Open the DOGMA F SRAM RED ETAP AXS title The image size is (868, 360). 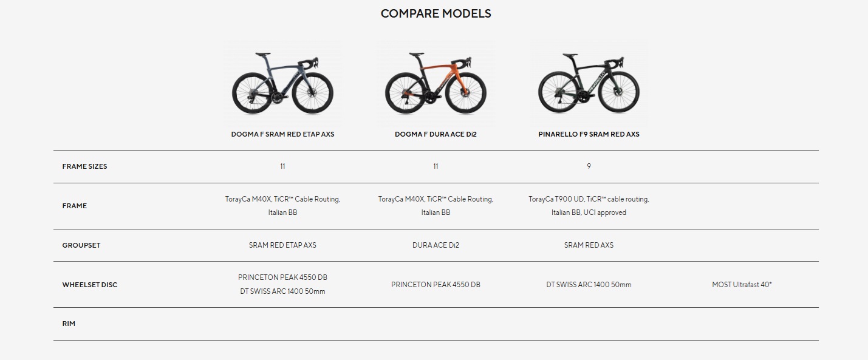pyautogui.click(x=282, y=134)
